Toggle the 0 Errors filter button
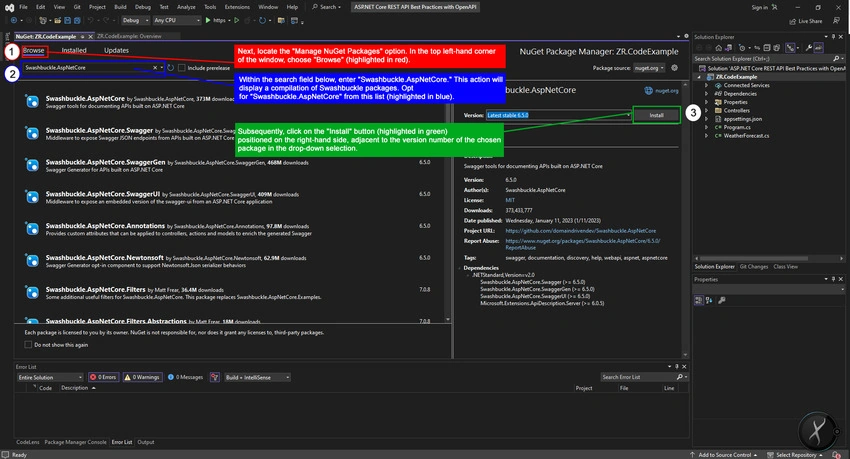 point(103,377)
